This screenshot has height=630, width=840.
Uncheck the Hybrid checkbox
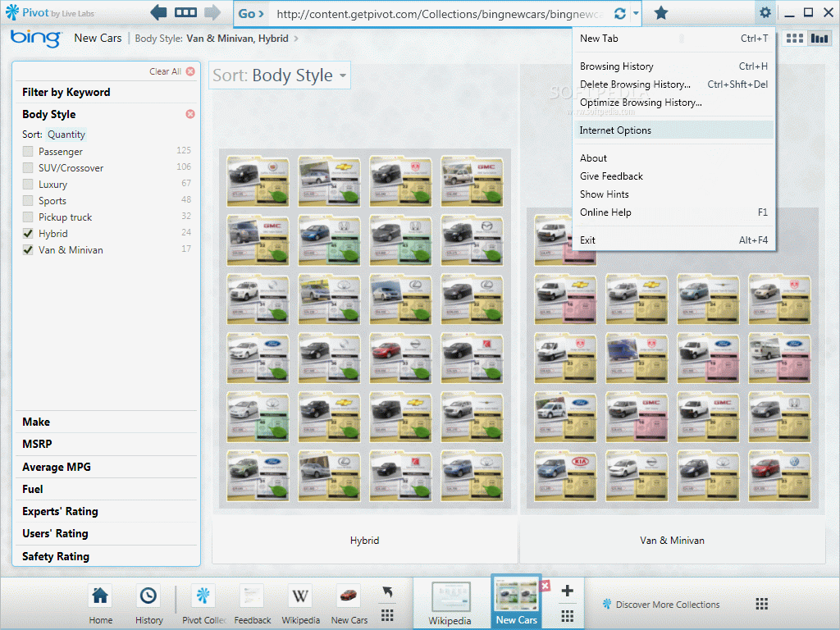pos(28,234)
